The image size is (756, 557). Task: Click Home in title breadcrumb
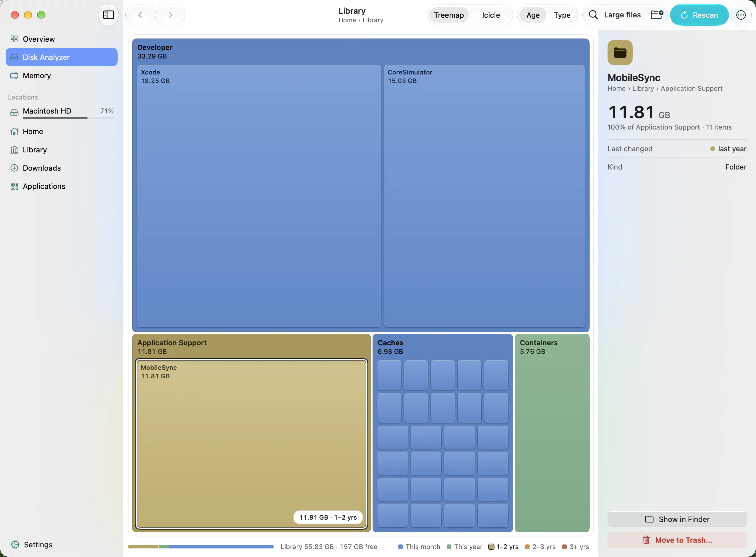tap(347, 20)
